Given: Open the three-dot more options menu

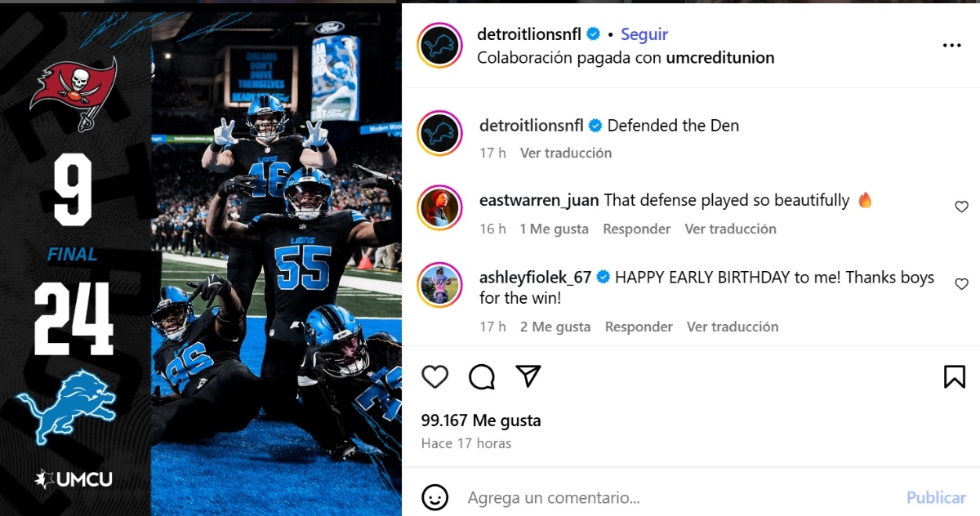Looking at the screenshot, I should click(x=951, y=46).
